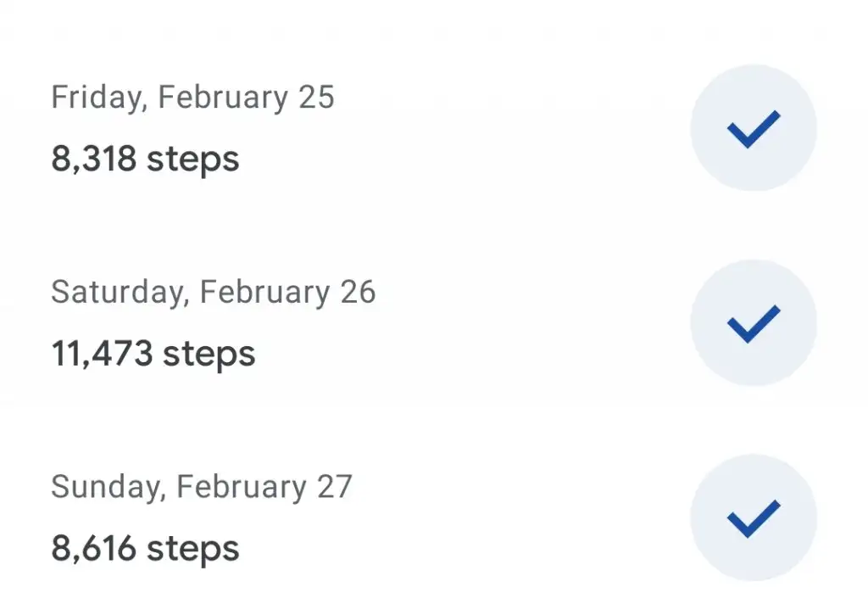Open the Saturday, February 26 entry
This screenshot has height=615, width=868.
(434, 323)
